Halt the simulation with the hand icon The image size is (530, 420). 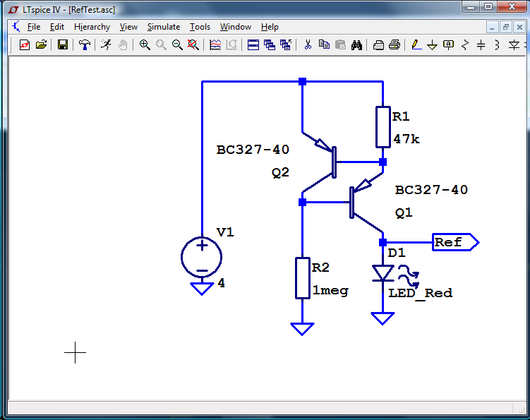(x=123, y=44)
